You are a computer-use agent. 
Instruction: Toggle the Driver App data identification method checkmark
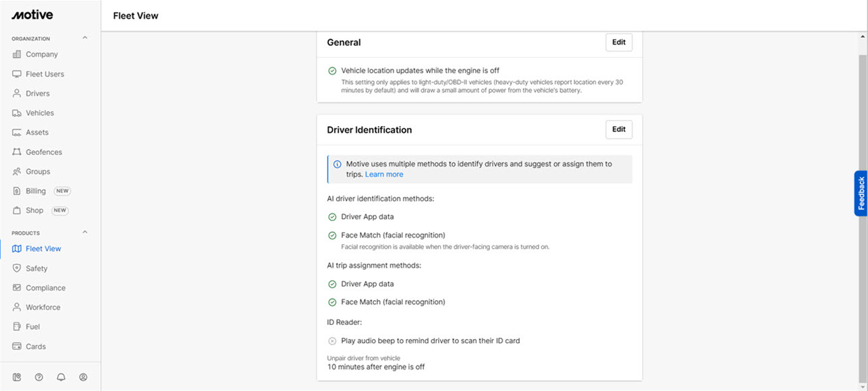click(332, 216)
